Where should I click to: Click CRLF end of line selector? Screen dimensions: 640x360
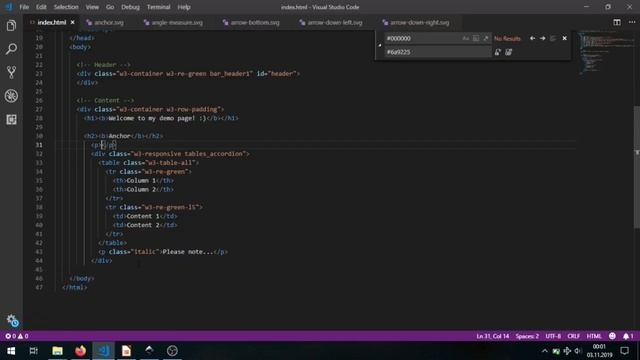tap(573, 336)
